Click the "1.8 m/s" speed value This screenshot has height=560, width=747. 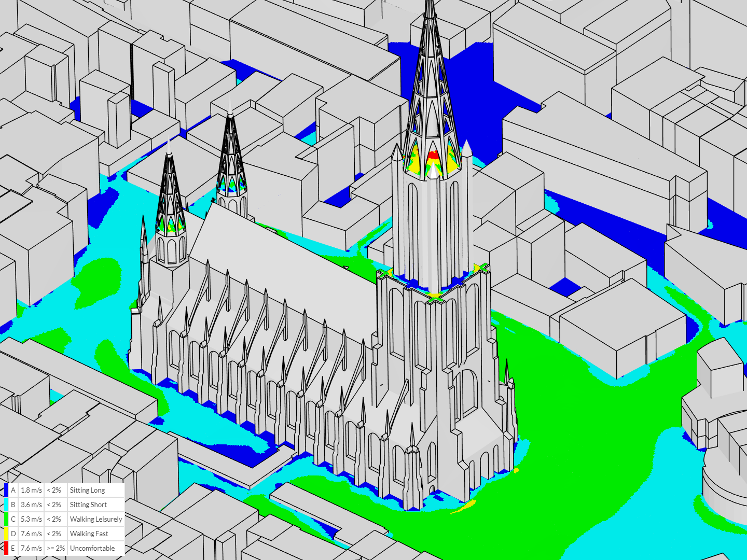31,490
